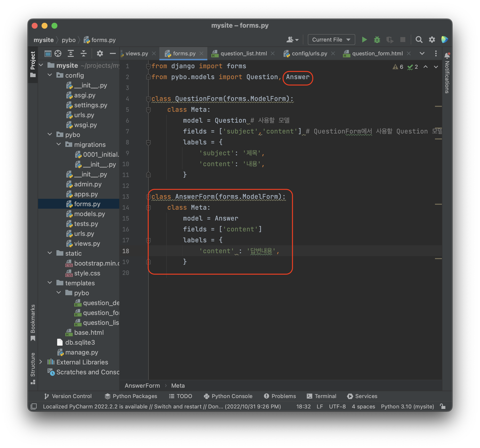Collapse the migrations folder

[x=59, y=144]
